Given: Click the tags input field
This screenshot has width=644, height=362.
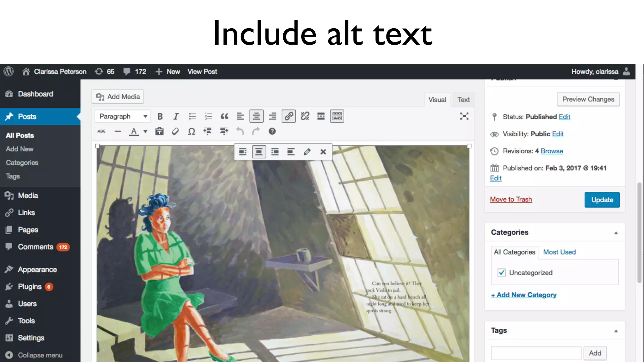Looking at the screenshot, I should [536, 353].
